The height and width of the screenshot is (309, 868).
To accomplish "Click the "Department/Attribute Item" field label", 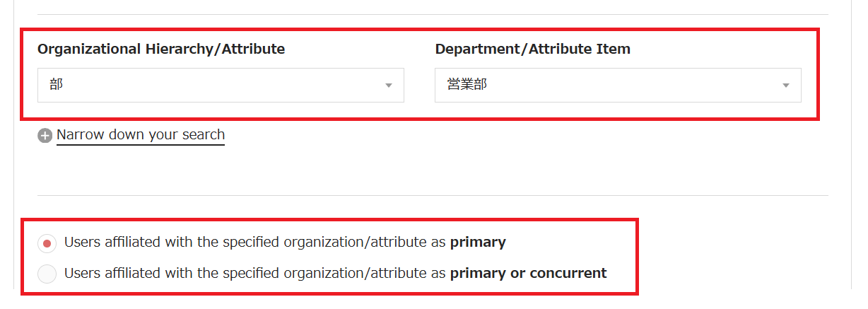I will 533,49.
